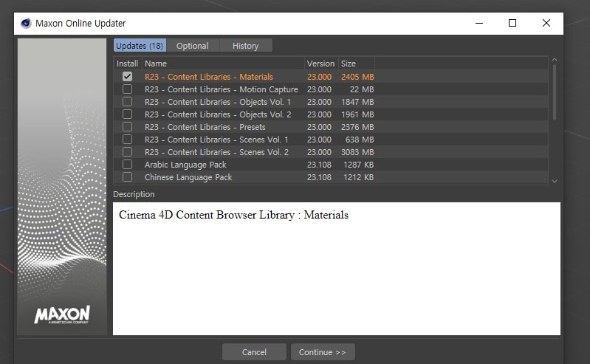Click the Name column header

tap(223, 63)
